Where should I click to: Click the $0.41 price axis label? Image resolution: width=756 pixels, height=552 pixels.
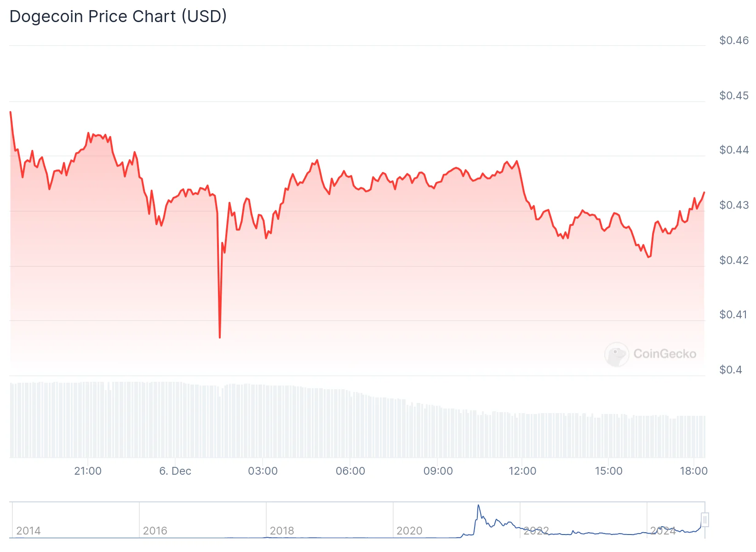point(733,315)
